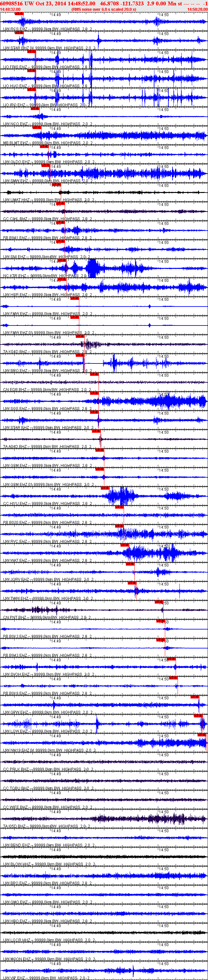
Task: Select the 'CC HIYU EHZ' station label
Action: pos(16,504)
